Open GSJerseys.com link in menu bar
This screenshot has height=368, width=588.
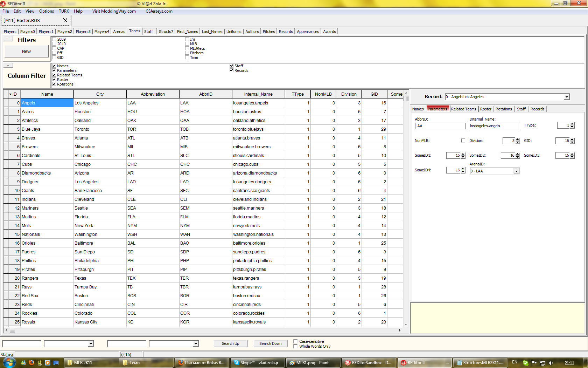(159, 11)
